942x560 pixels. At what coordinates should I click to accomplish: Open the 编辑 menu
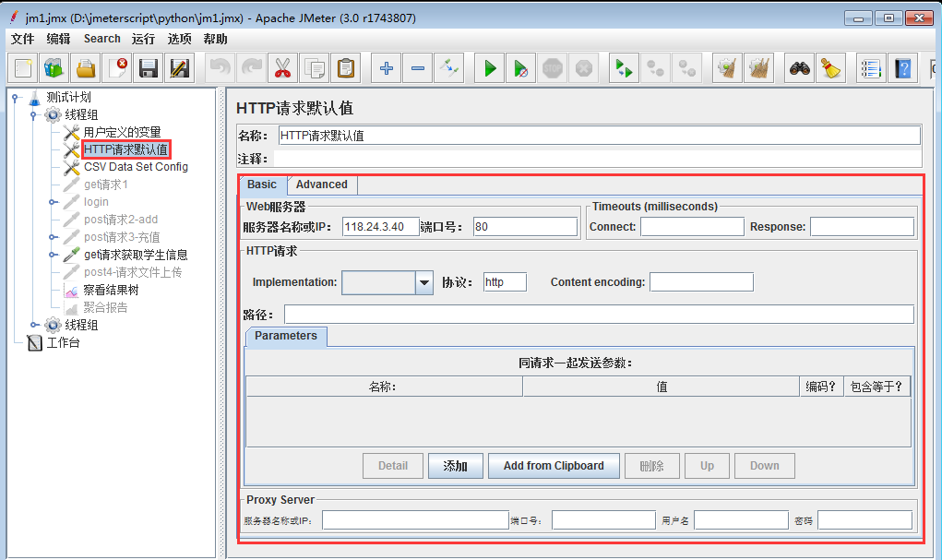[58, 39]
